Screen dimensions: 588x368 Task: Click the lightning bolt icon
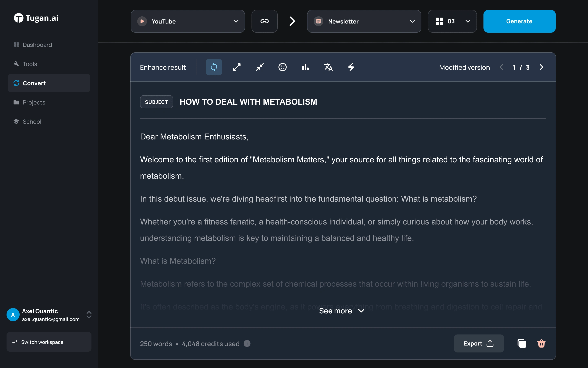351,67
